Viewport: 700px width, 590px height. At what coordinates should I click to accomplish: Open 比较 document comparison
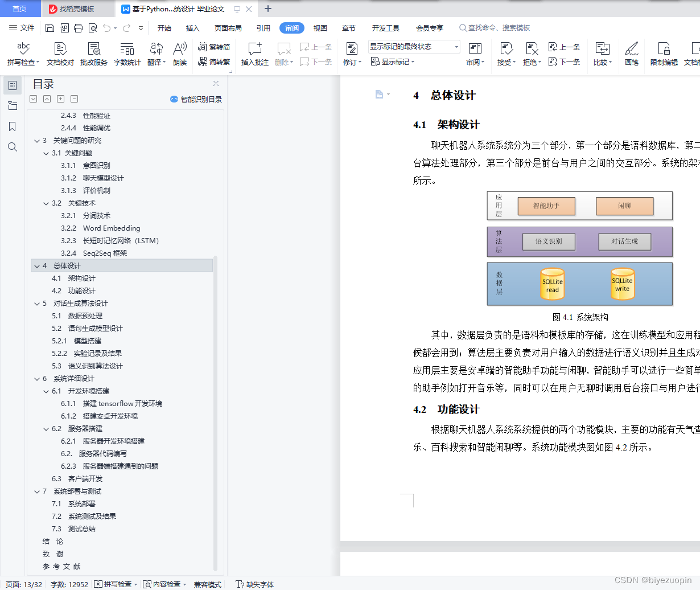tap(602, 54)
